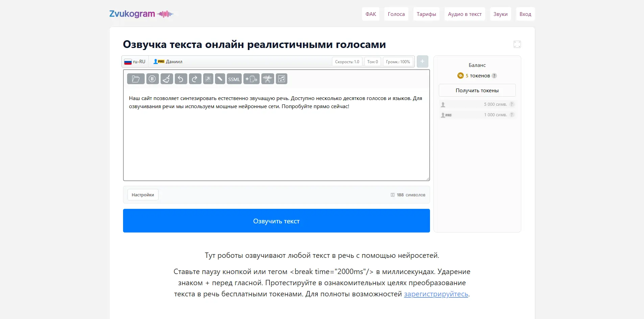644x319 pixels.
Task: Redo the last text change
Action: click(x=195, y=79)
